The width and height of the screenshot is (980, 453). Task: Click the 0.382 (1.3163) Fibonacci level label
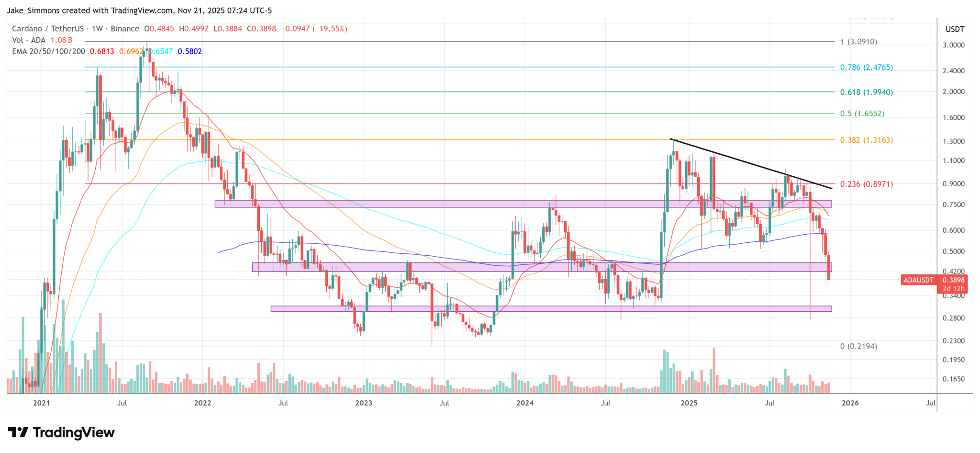pos(866,140)
